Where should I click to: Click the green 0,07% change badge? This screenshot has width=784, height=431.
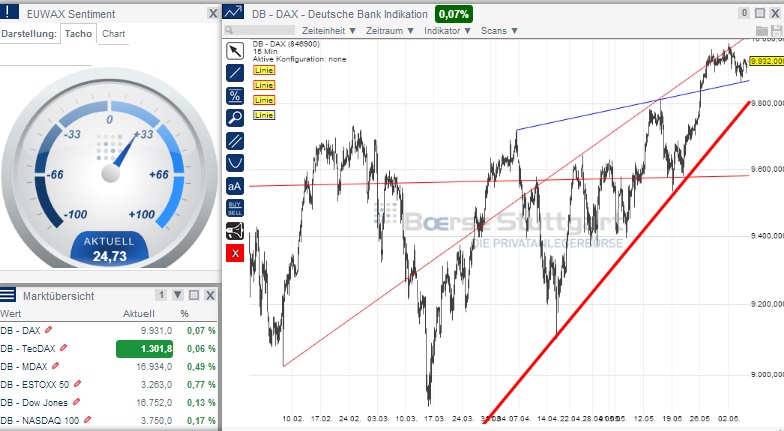454,14
